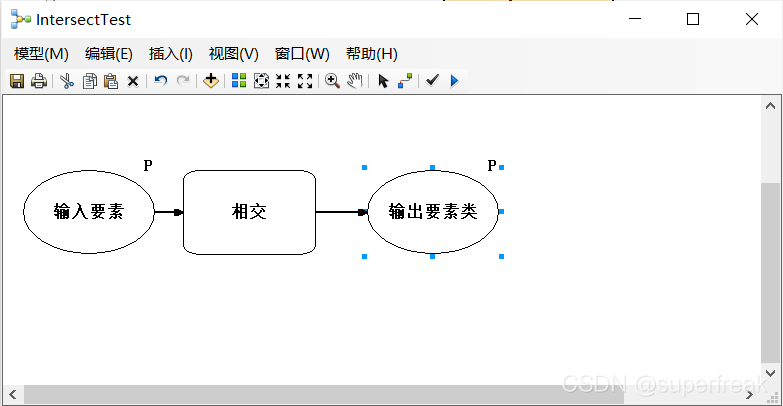The height and width of the screenshot is (406, 783).
Task: Maximize the IntersectTest window
Action: [x=693, y=19]
